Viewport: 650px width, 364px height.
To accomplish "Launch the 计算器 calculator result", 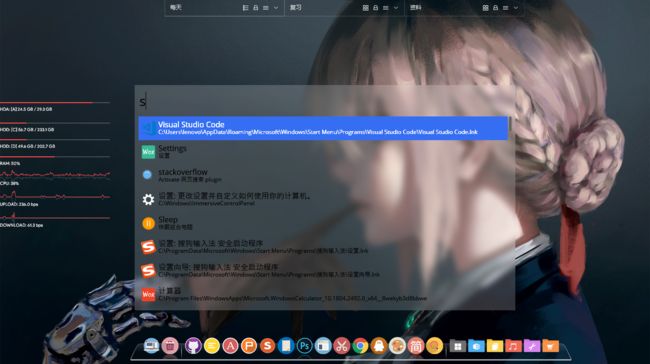I will tap(323, 294).
